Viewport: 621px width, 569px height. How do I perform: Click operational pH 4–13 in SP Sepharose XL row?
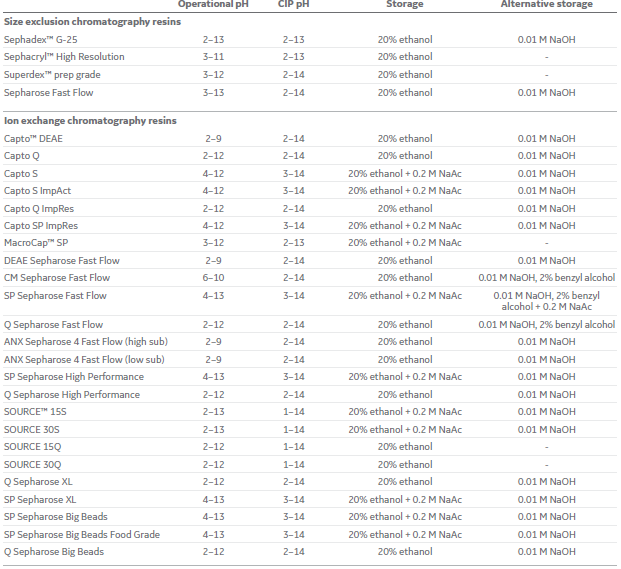(213, 500)
